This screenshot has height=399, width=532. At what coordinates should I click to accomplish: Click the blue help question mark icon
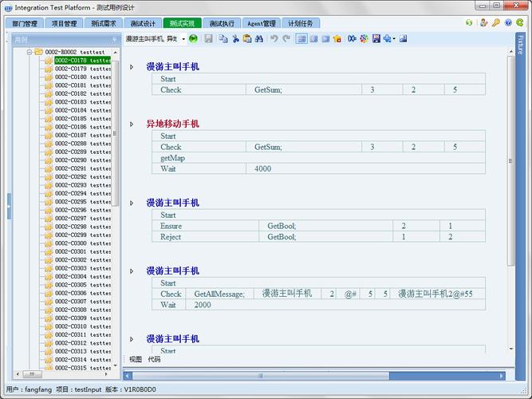pyautogui.click(x=508, y=23)
